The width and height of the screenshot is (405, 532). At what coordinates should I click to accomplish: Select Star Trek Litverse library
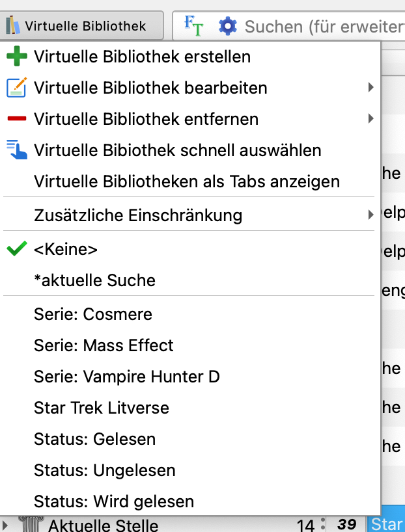click(x=102, y=408)
